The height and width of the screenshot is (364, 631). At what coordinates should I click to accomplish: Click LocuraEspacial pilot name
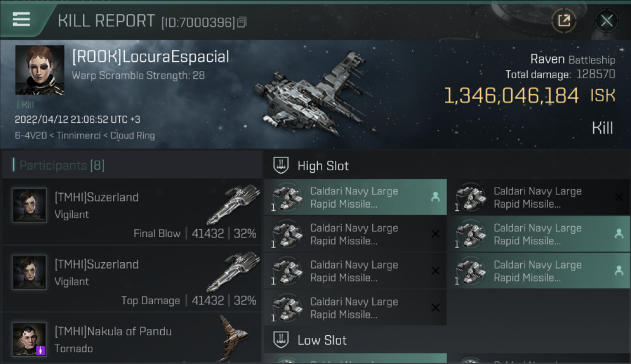[150, 57]
